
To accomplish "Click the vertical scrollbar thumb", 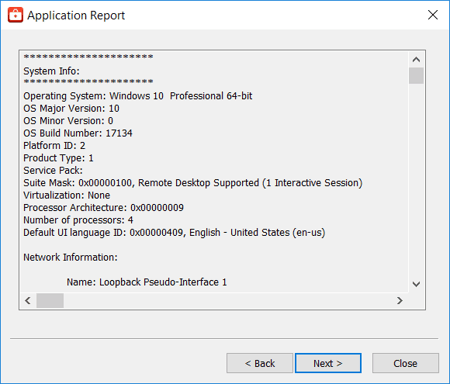I will pyautogui.click(x=416, y=76).
